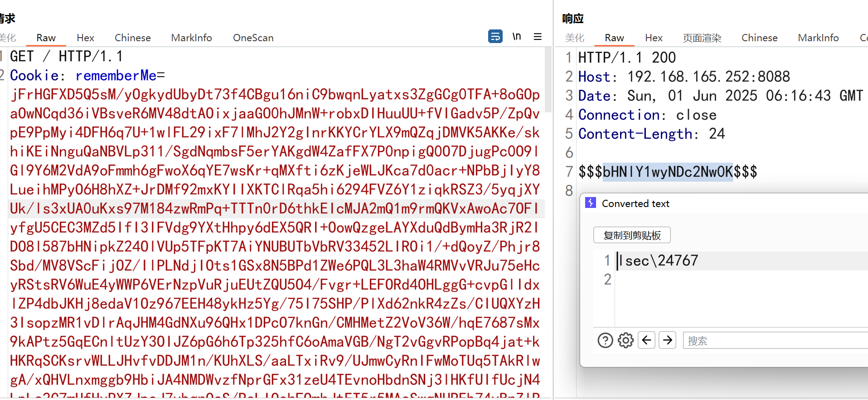This screenshot has width=868, height=400.
Task: Switch response view to Hex tab
Action: (654, 38)
